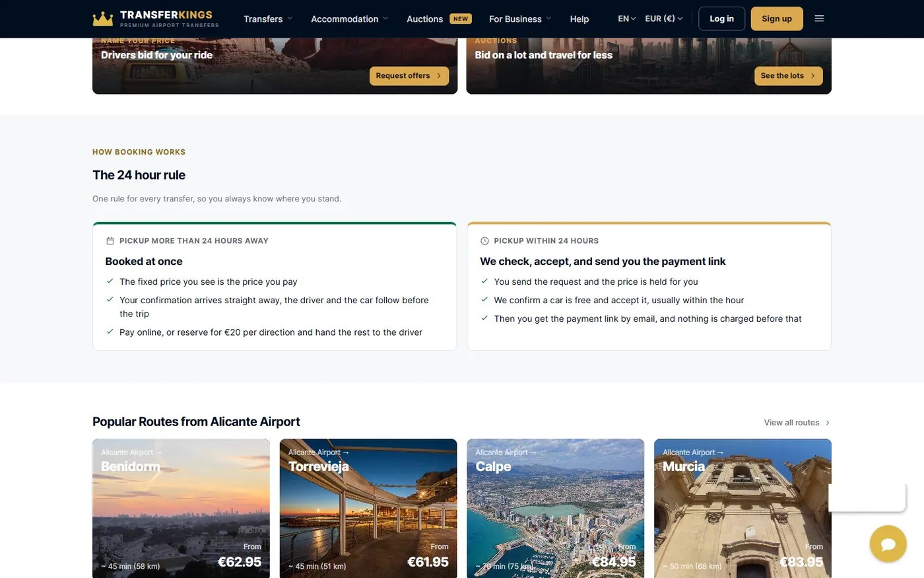Click the Sign up button

(x=777, y=18)
